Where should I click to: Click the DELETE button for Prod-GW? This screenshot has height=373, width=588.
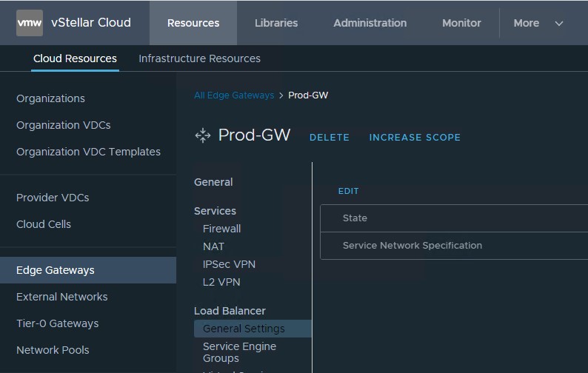point(329,138)
